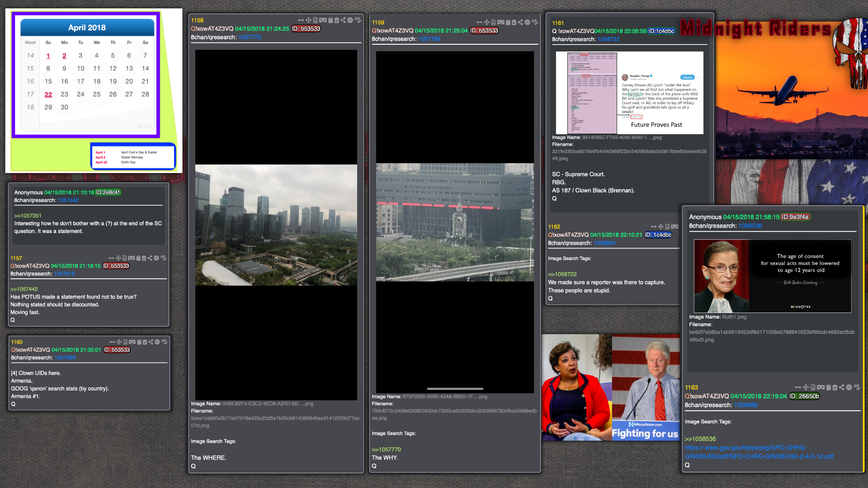Screen dimensions: 868x488
Task: Click share icon on post 1158
Action: tap(343, 20)
